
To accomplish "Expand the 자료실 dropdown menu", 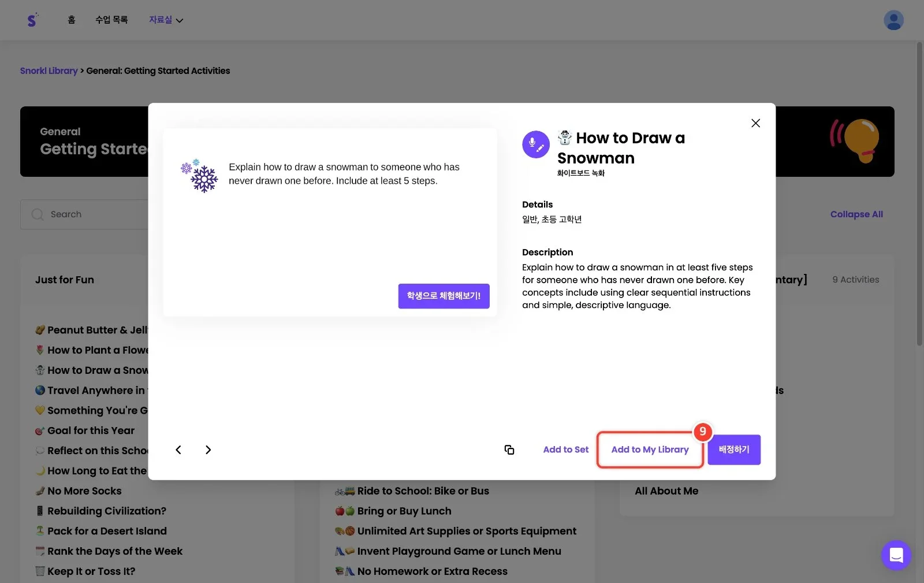I will point(166,20).
